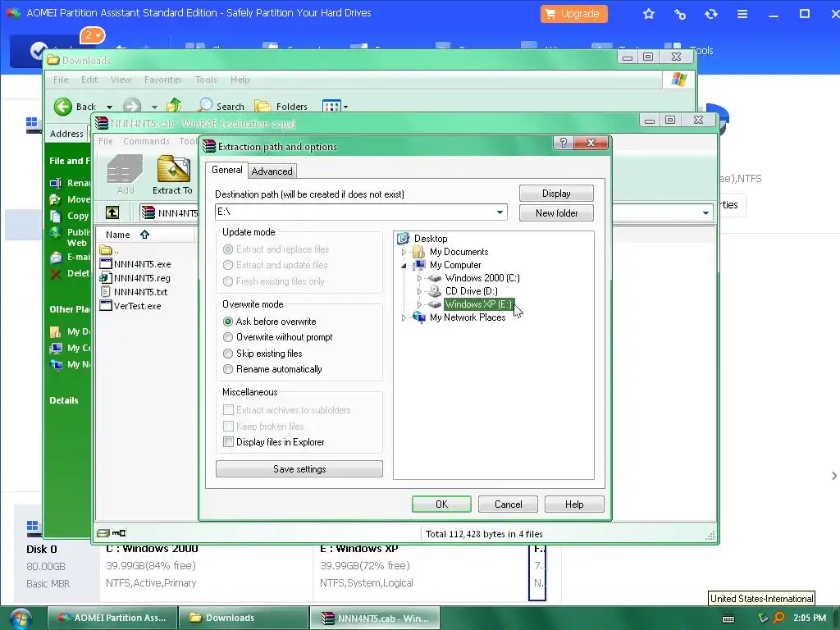The width and height of the screenshot is (840, 630).
Task: Click the up-one-level arrow icon in WinRAR
Action: point(112,212)
